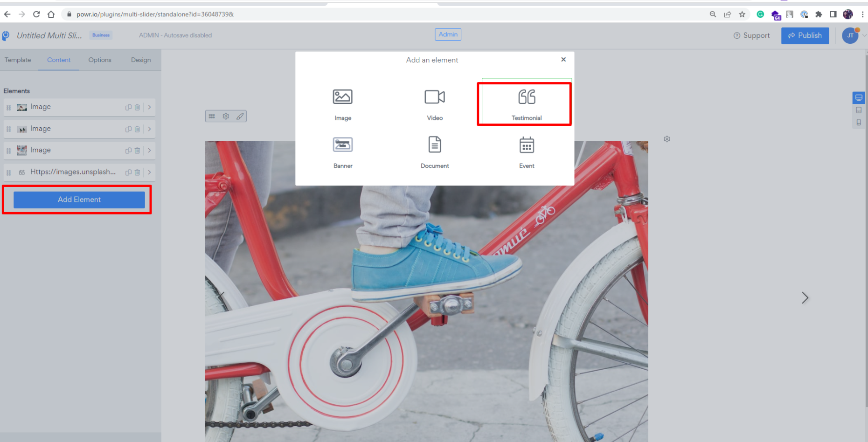Open the browser zoom magnifier icon
Image resolution: width=868 pixels, height=442 pixels.
click(713, 14)
